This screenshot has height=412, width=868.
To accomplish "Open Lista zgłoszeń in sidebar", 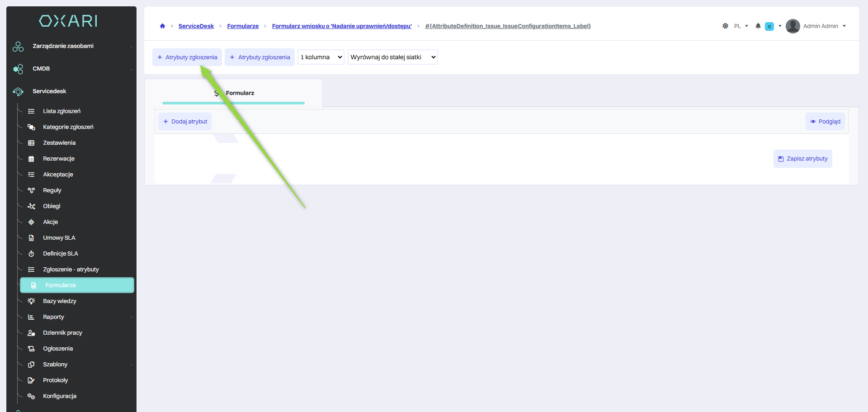I will (x=61, y=111).
